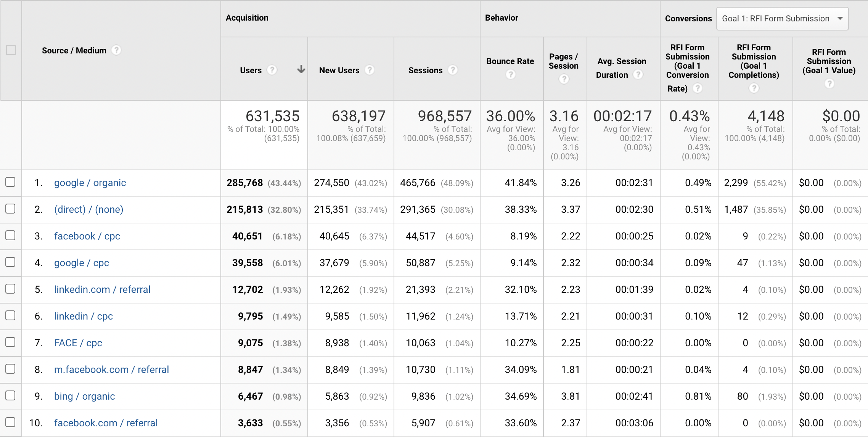Click the Behavior group header

pyautogui.click(x=502, y=18)
